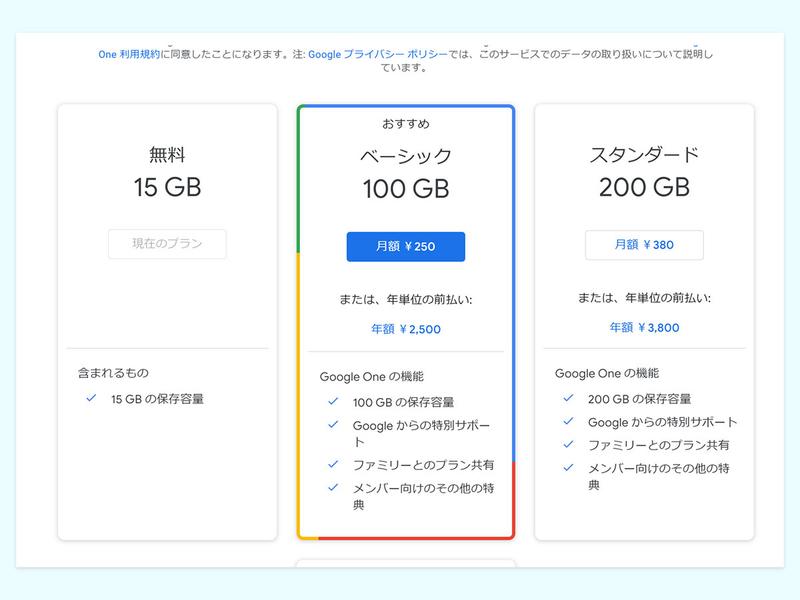Screen dimensions: 800x600
Task: Click the Standard plan ファミリーとのプラン共有 checkmark
Action: click(568, 444)
